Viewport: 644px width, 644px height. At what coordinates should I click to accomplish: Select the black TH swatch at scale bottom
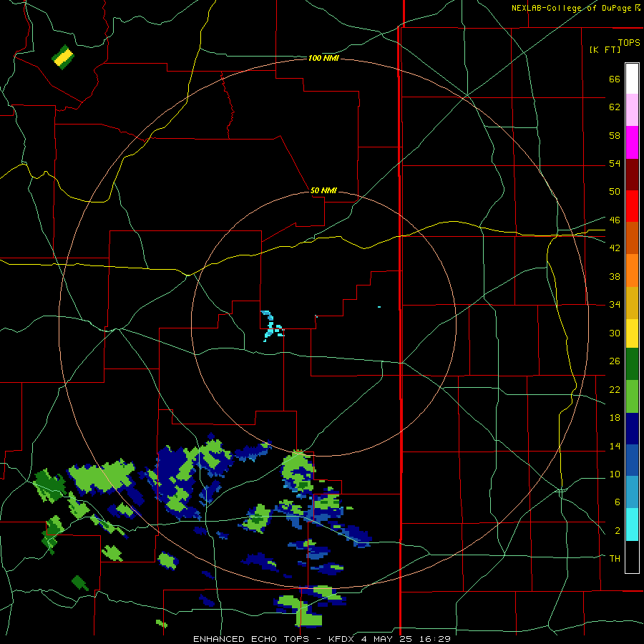[632, 557]
